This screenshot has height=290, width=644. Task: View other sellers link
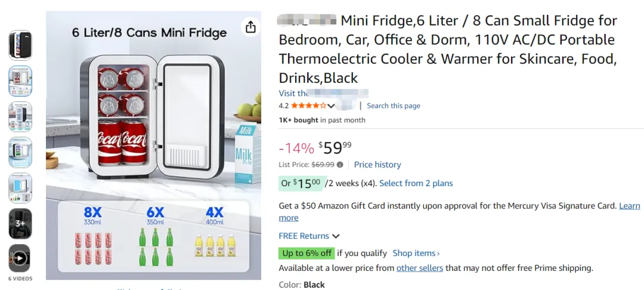(420, 268)
